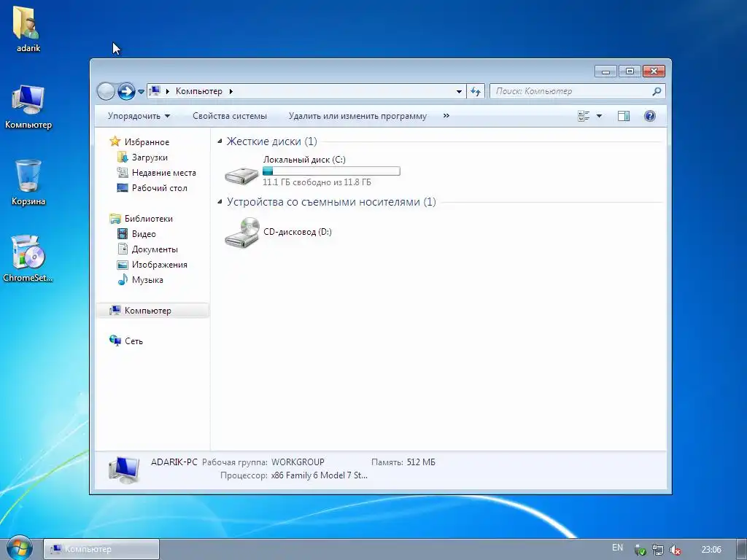The width and height of the screenshot is (747, 560).
Task: Click Компьютер taskbar button
Action: coord(101,549)
